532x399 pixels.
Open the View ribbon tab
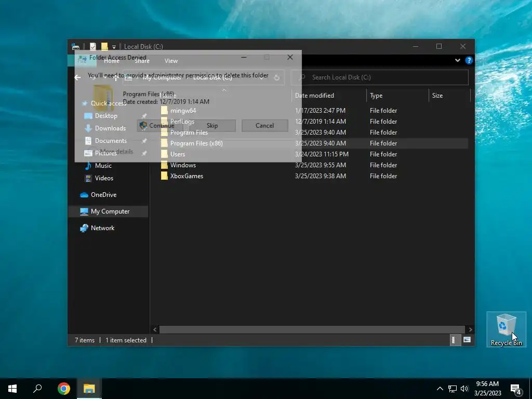pyautogui.click(x=171, y=61)
